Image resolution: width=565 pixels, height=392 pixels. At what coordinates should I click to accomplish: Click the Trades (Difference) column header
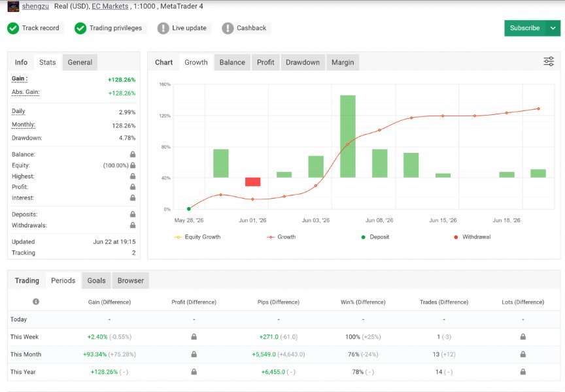pos(444,302)
